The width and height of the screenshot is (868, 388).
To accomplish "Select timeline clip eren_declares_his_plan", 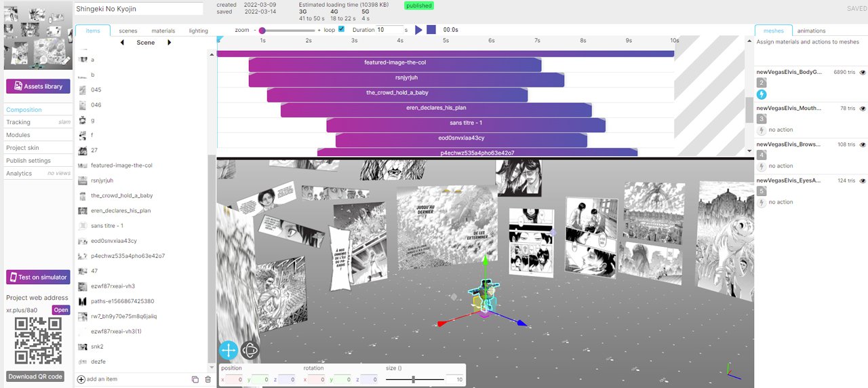I will pyautogui.click(x=436, y=110).
